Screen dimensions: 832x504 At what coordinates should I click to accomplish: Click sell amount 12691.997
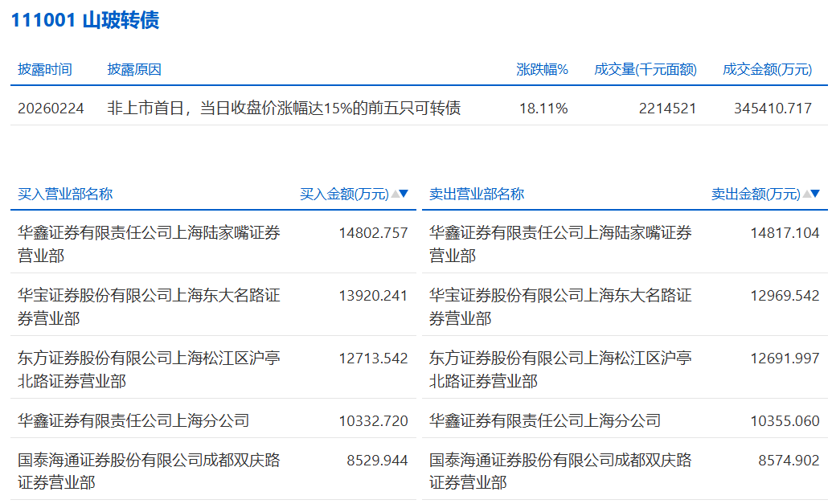(x=785, y=359)
